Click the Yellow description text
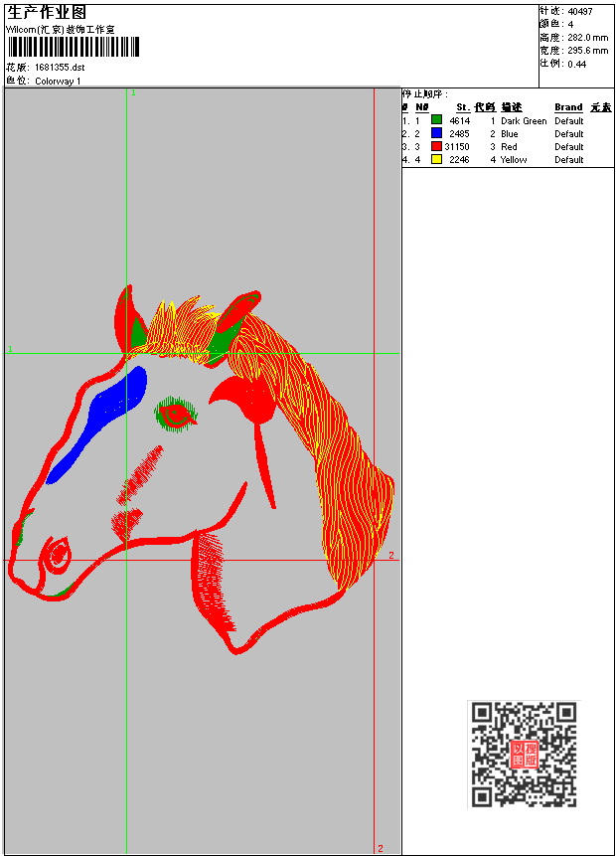Screen dimensions: 616x856 tap(514, 160)
